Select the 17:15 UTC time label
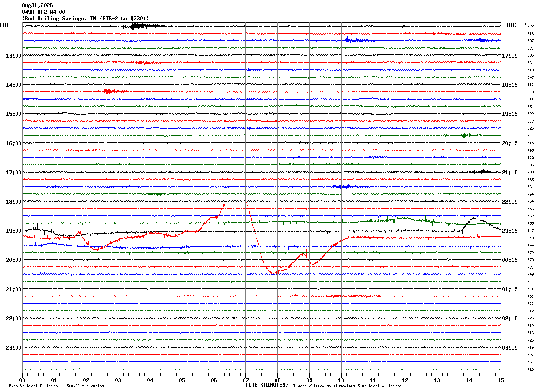 (510, 56)
